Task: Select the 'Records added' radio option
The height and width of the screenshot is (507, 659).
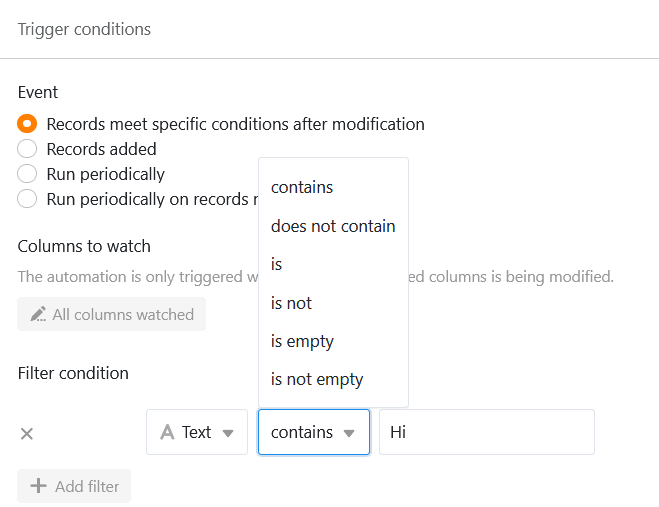Action: [x=27, y=149]
